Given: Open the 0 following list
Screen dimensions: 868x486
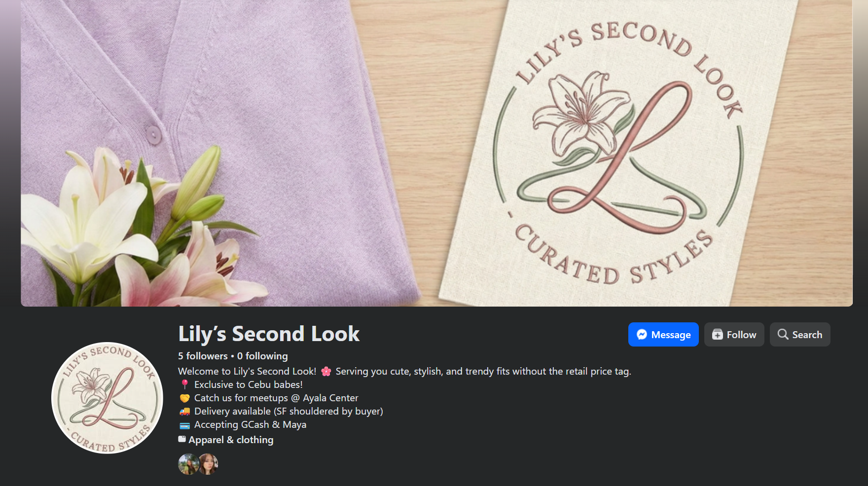Looking at the screenshot, I should click(x=262, y=356).
